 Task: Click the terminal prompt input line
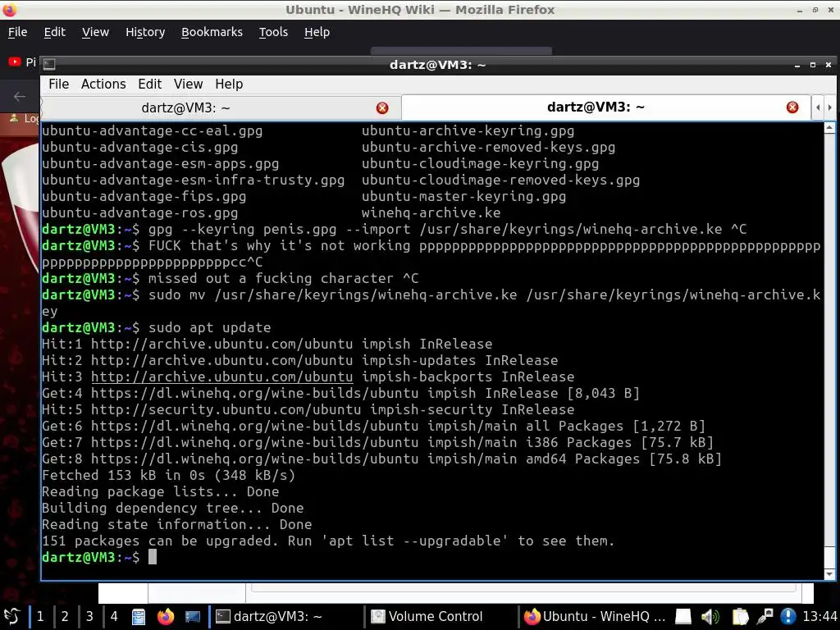(431, 557)
